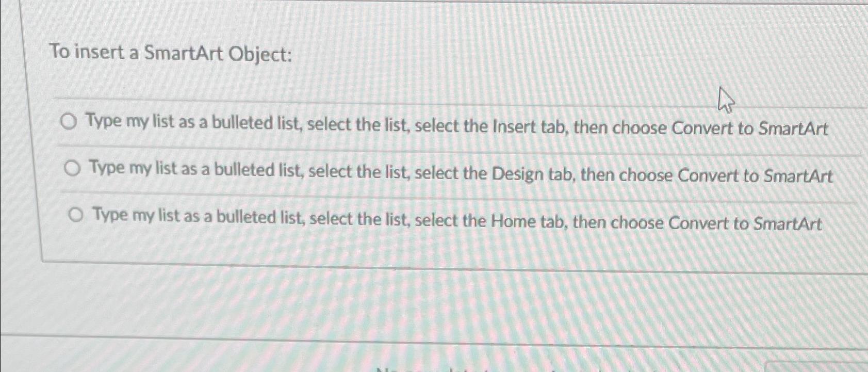Image resolution: width=868 pixels, height=372 pixels.
Task: Click the empty radio circle next to first option
Action: [69, 123]
